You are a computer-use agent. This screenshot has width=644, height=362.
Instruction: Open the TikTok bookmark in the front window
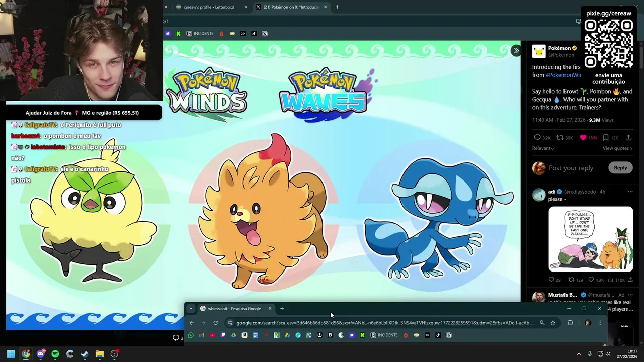(438, 335)
